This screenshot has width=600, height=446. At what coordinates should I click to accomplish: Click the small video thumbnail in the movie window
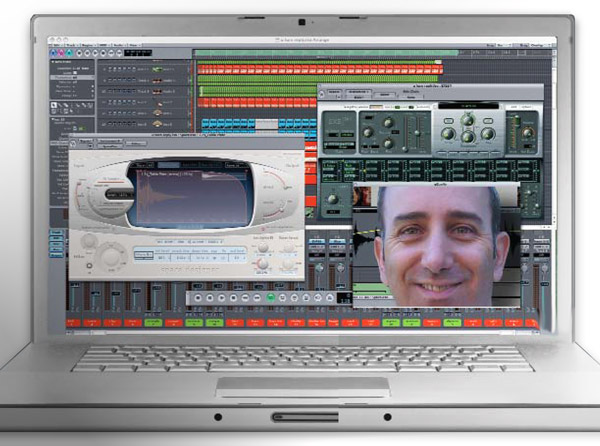[x=362, y=196]
